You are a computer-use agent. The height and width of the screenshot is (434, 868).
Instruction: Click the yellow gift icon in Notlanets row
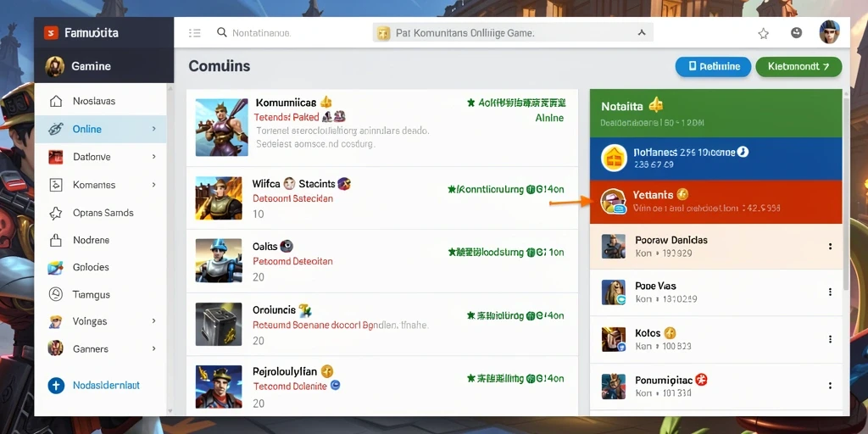[614, 159]
